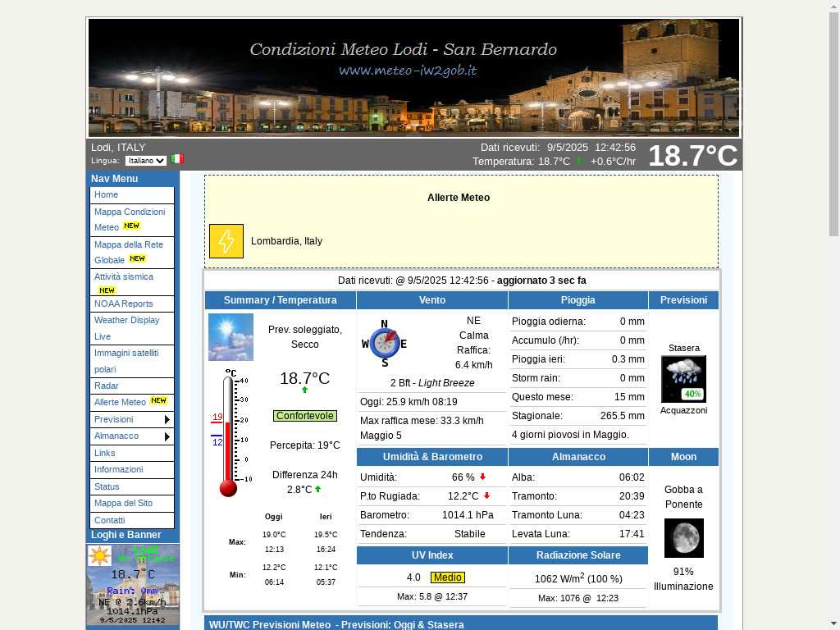Image resolution: width=840 pixels, height=630 pixels.
Task: Click the yellow lightning alert icon
Action: (226, 241)
